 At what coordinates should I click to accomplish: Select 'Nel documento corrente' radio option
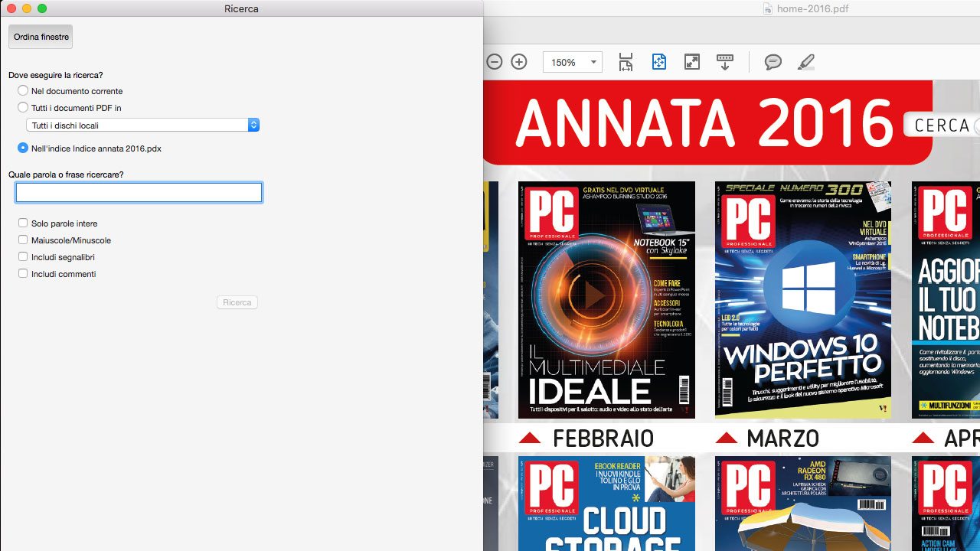click(x=23, y=91)
